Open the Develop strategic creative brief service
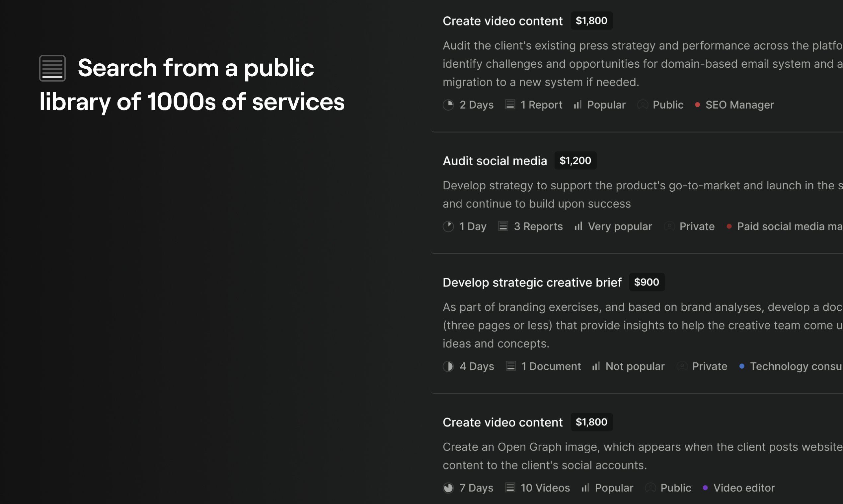 532,282
